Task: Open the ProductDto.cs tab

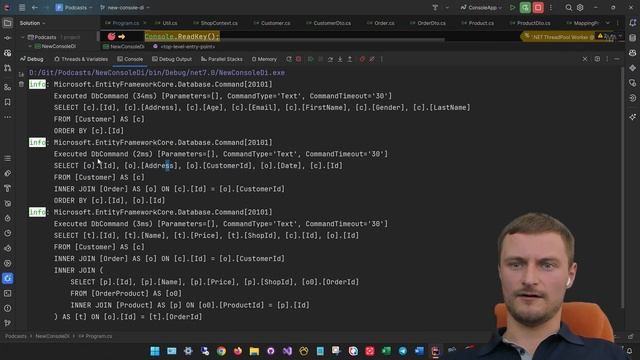Action: [530, 23]
